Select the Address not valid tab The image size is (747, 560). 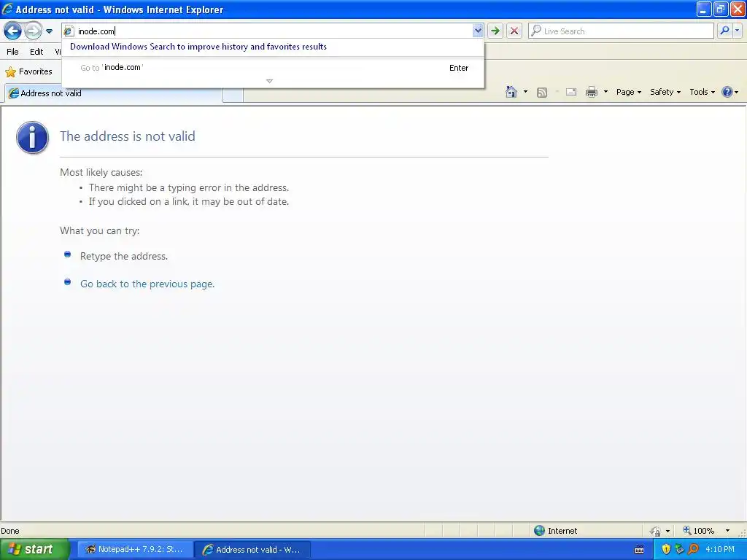point(113,93)
